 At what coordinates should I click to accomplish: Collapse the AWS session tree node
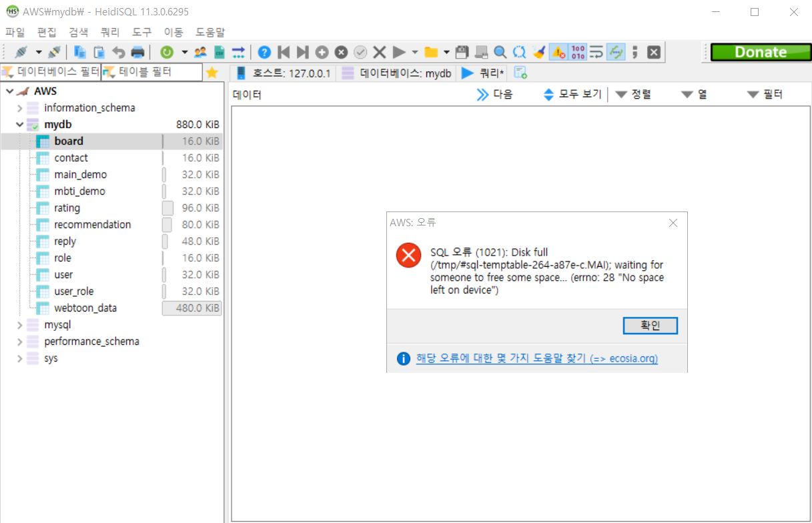[9, 91]
